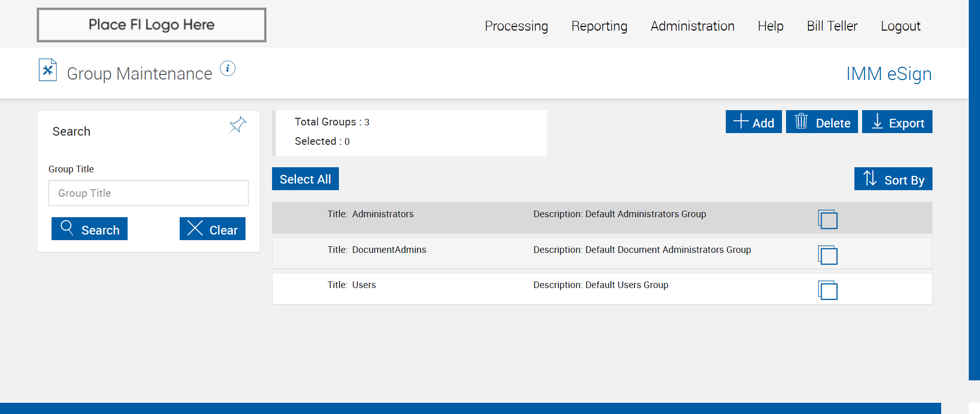Image resolution: width=980 pixels, height=414 pixels.
Task: Export the groups list
Action: point(897,122)
